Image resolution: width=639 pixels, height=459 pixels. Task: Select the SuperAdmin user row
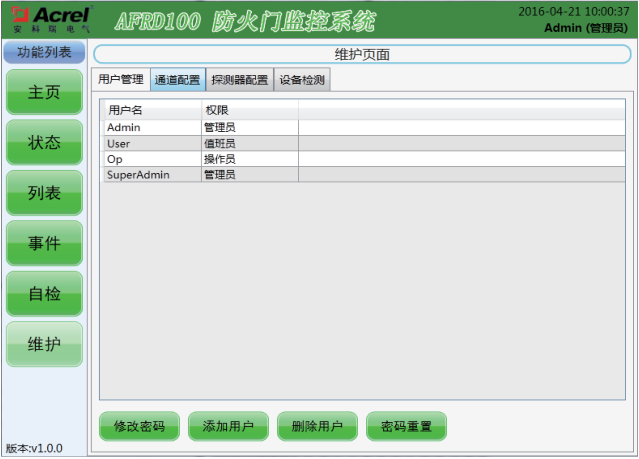pos(150,175)
